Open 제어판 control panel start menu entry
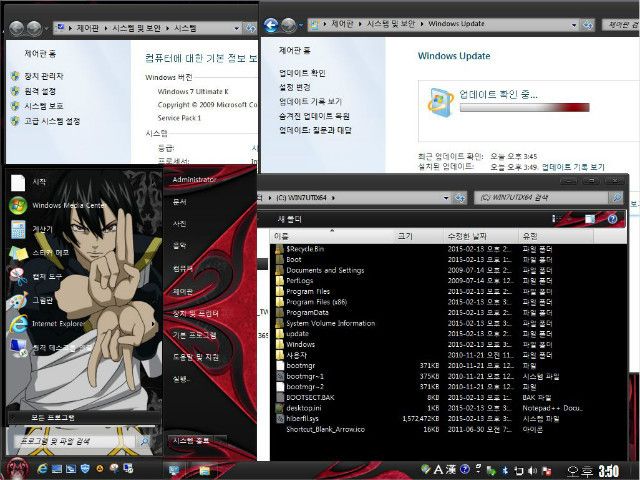 click(x=182, y=291)
